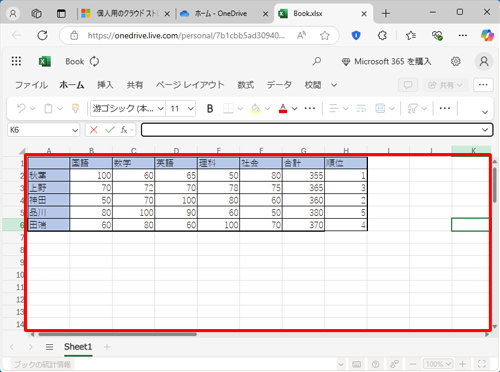The height and width of the screenshot is (372, 500).
Task: Open the all sheets list icon
Action: click(49, 347)
